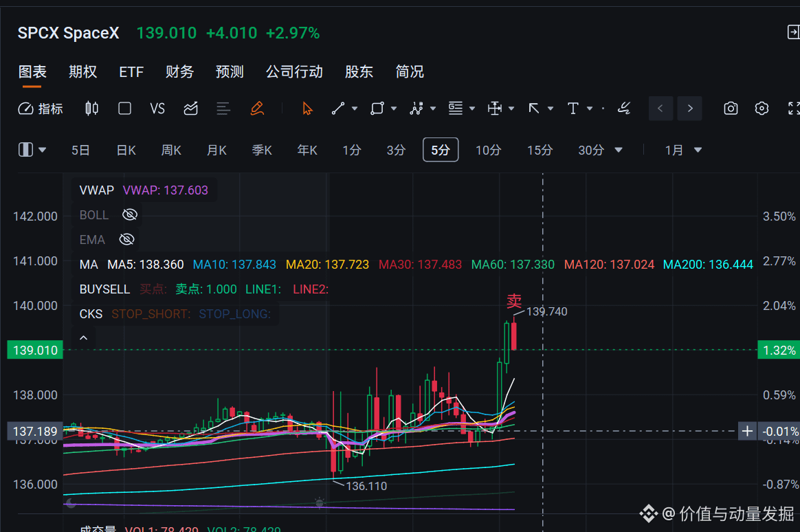Enter fullscreen chart mode
The image size is (800, 532).
[x=793, y=109]
